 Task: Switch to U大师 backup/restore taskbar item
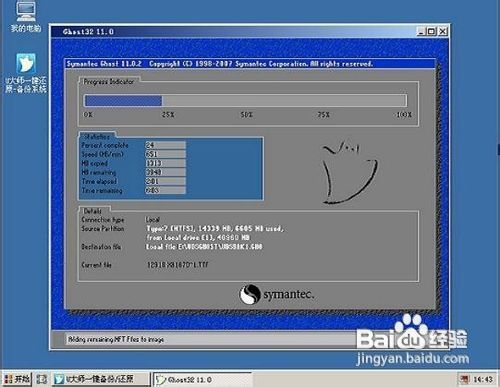[101, 379]
